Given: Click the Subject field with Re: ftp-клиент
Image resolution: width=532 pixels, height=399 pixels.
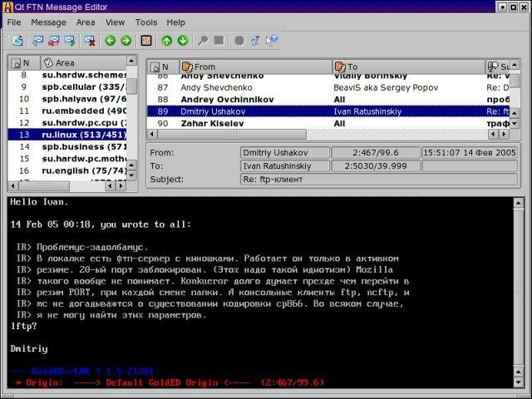Looking at the screenshot, I should point(379,180).
